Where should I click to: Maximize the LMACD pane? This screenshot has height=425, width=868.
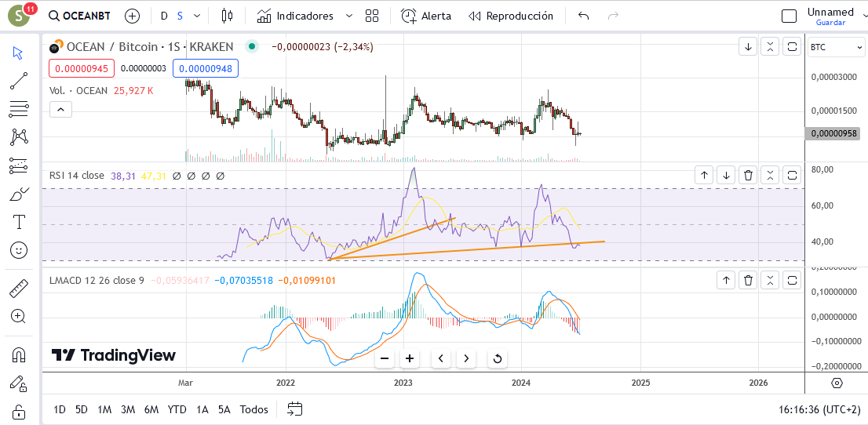click(x=792, y=280)
